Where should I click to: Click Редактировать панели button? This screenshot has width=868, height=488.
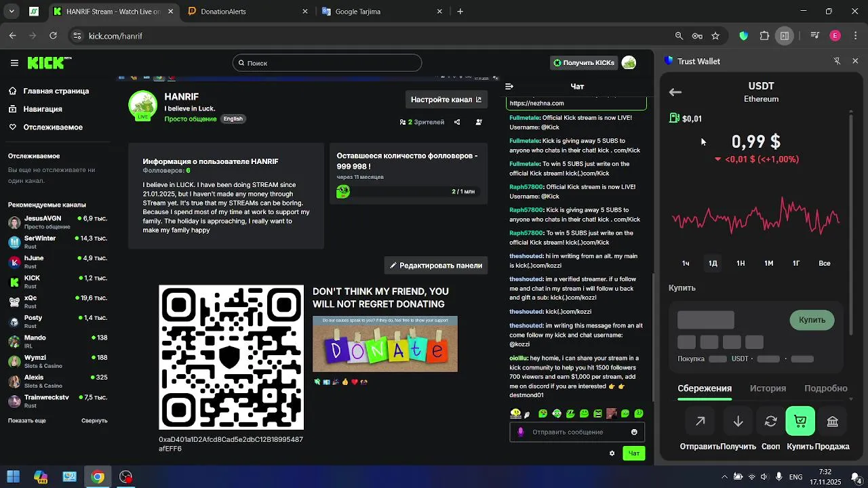(x=435, y=266)
